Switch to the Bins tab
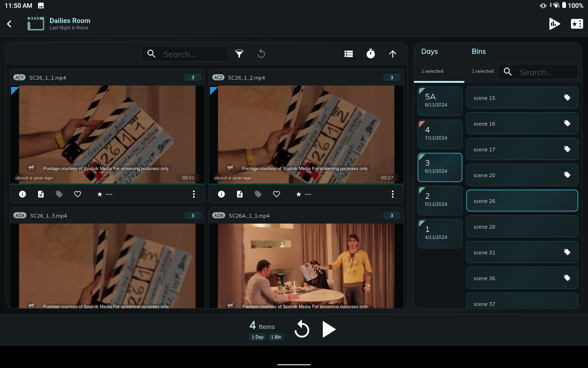The height and width of the screenshot is (368, 588). (479, 52)
